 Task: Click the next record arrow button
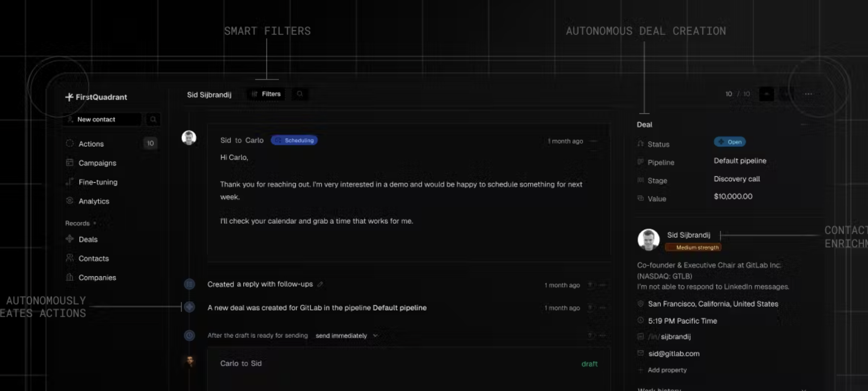(x=786, y=94)
